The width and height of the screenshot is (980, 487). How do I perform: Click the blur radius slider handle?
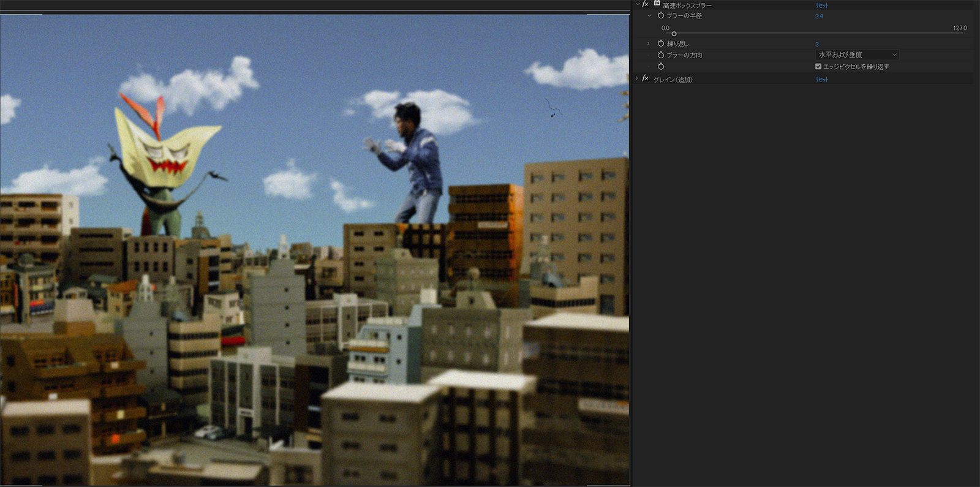[674, 34]
